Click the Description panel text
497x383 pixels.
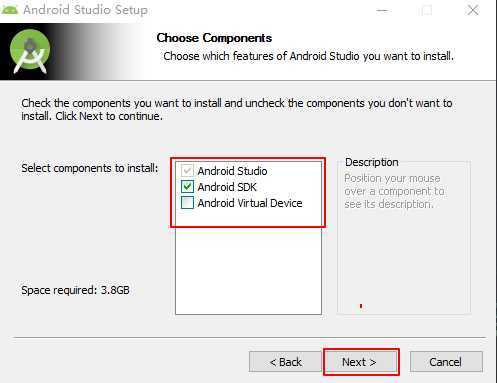pos(394,191)
